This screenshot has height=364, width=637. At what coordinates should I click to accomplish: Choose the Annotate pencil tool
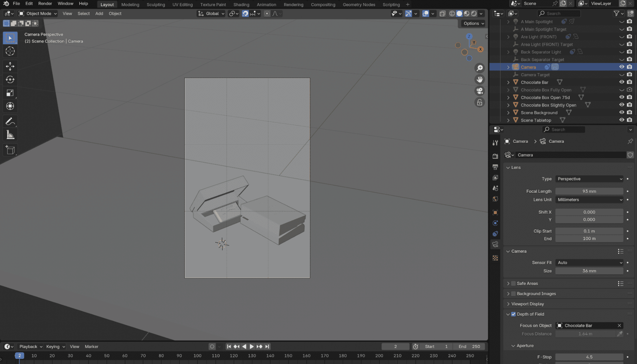coord(10,122)
